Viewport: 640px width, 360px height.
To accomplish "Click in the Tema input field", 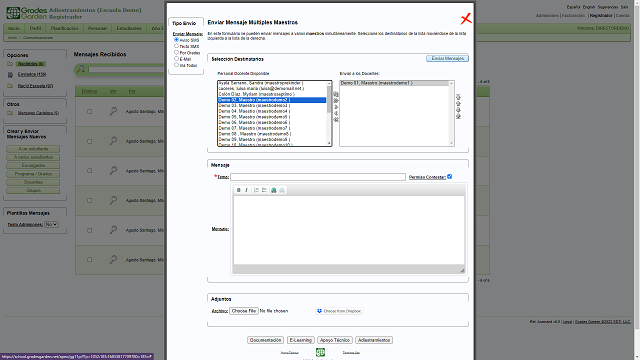I will coord(318,177).
